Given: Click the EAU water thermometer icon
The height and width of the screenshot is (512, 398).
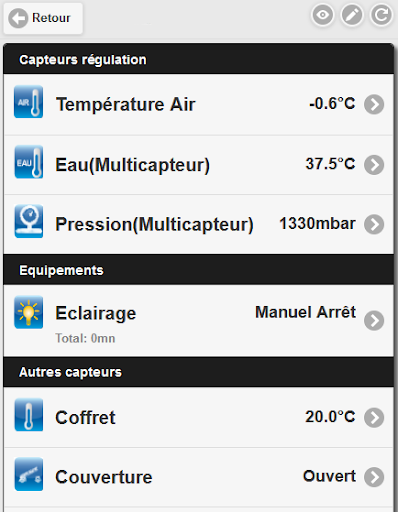Looking at the screenshot, I should click(x=28, y=162).
